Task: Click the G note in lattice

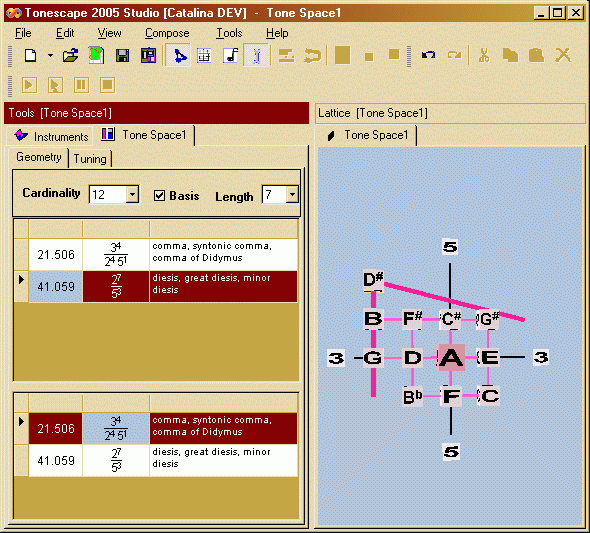Action: (x=373, y=357)
